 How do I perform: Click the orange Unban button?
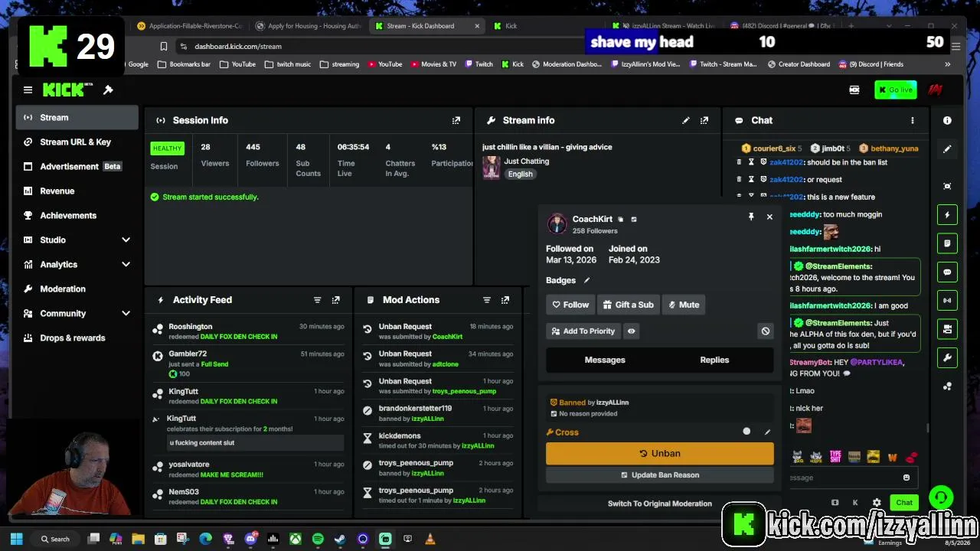pyautogui.click(x=659, y=453)
